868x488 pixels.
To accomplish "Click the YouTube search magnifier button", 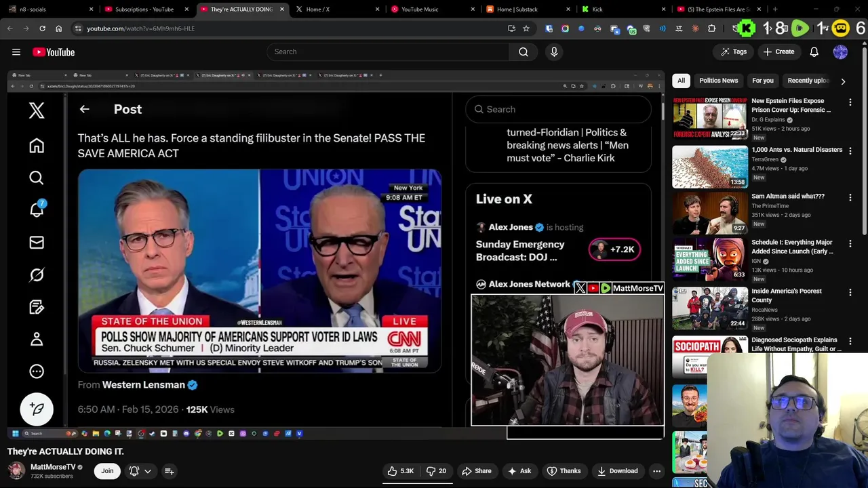I will [x=524, y=52].
